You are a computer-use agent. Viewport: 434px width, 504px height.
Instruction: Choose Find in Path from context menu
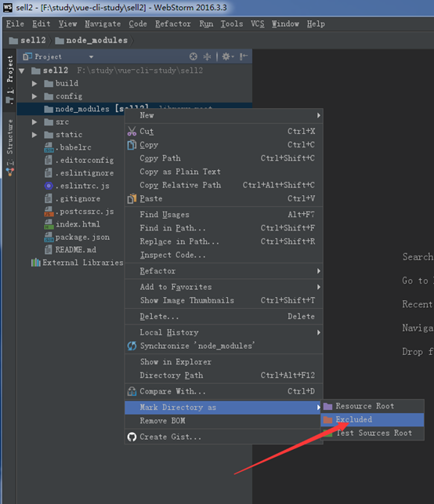[224, 228]
